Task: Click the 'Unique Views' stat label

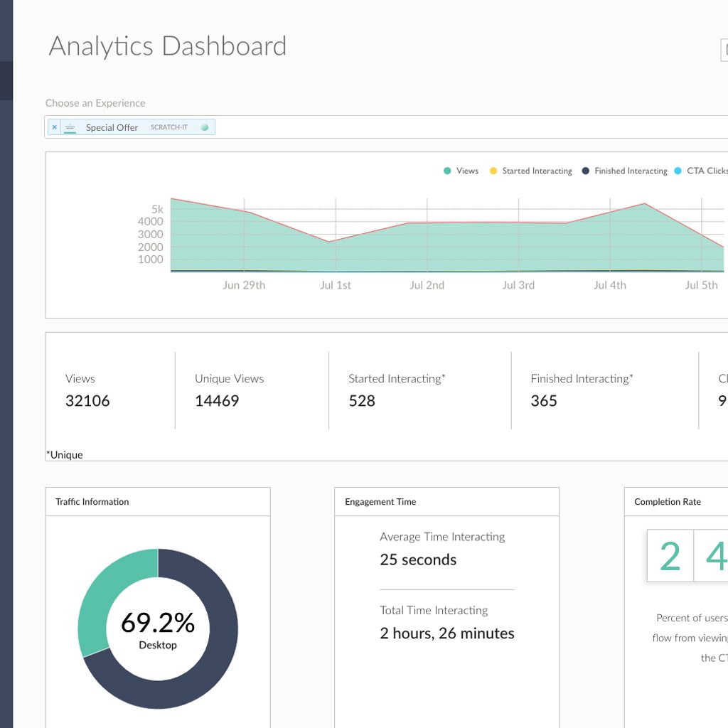Action: click(230, 379)
